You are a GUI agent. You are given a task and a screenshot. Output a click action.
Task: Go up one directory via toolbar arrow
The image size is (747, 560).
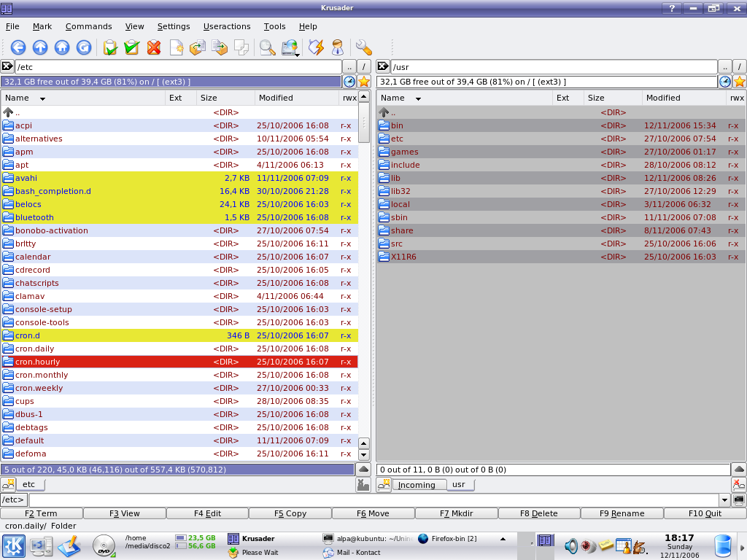tap(40, 47)
